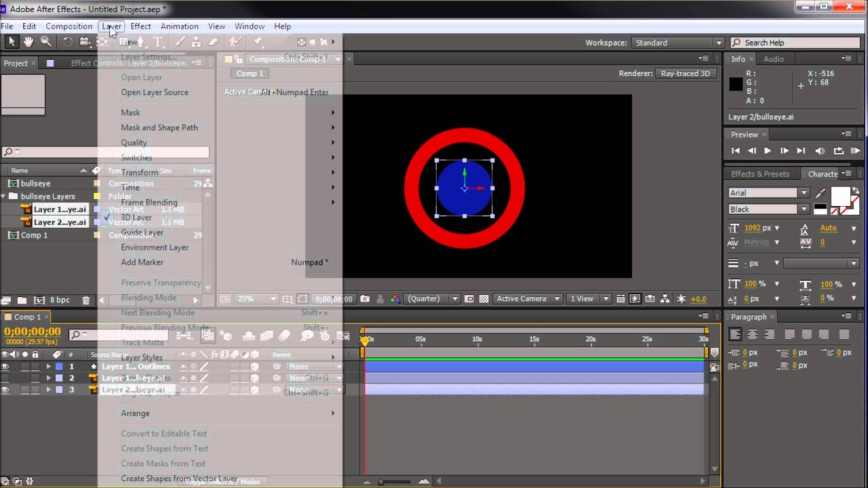Expand layer 3 properties triangle

click(48, 390)
